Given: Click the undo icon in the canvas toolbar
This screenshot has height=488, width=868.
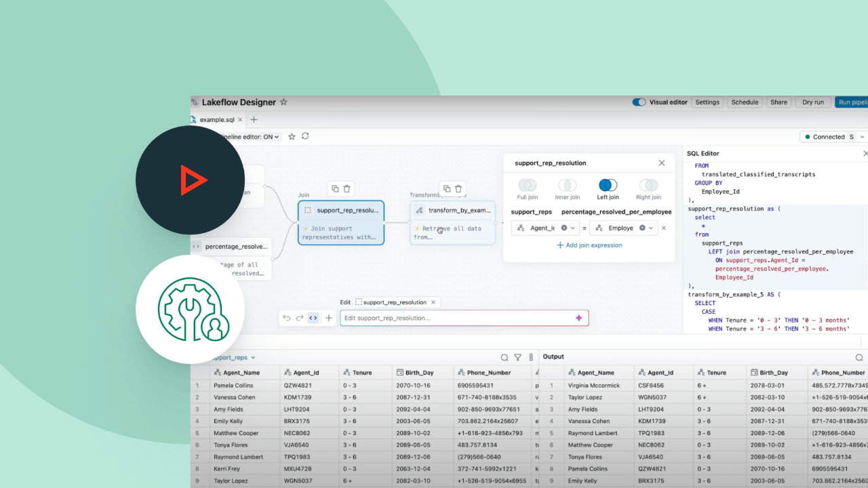Looking at the screenshot, I should [285, 318].
